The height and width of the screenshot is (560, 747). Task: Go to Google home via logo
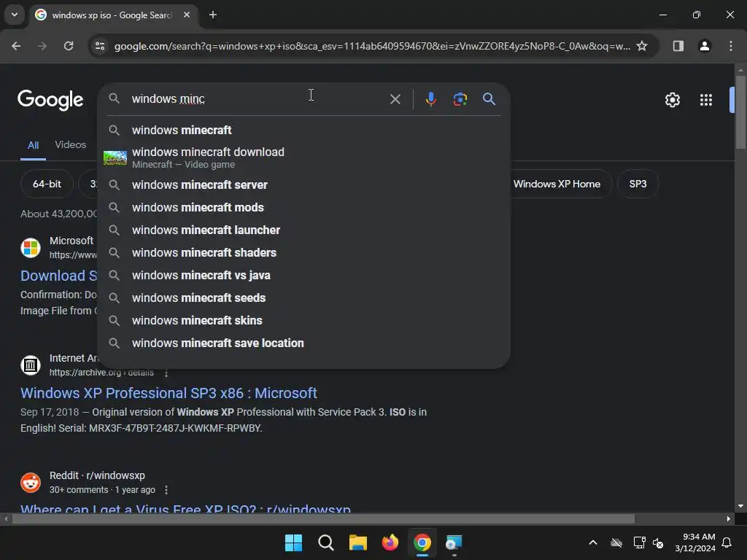click(50, 100)
